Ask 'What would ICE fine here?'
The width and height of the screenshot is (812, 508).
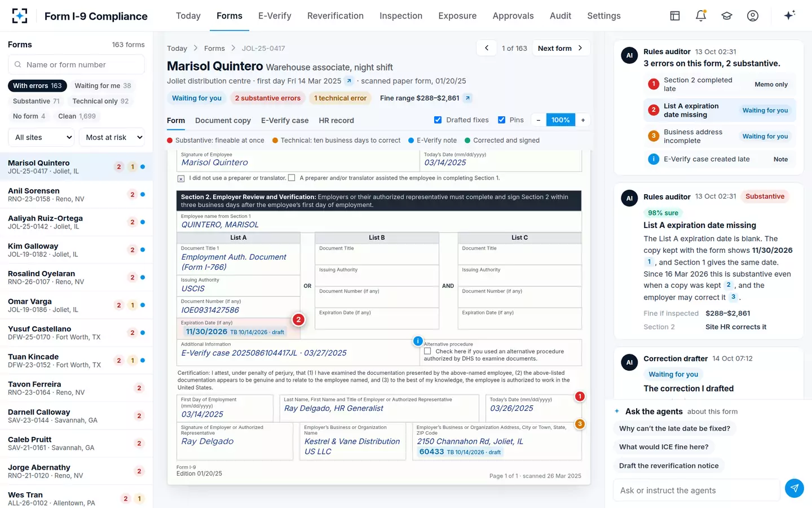click(664, 447)
